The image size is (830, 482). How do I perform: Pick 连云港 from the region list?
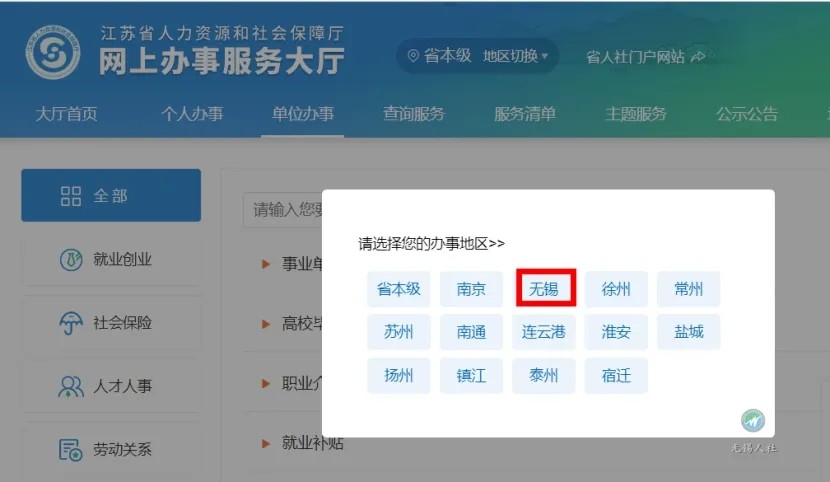[544, 332]
